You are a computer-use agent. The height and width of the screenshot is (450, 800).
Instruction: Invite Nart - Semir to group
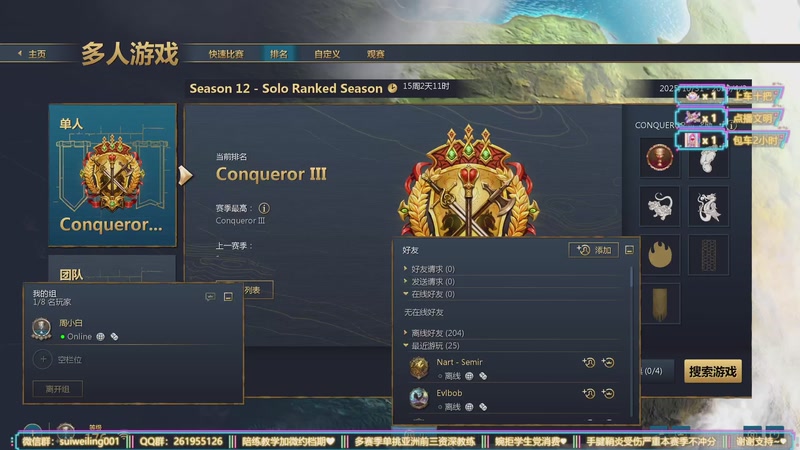coord(608,362)
